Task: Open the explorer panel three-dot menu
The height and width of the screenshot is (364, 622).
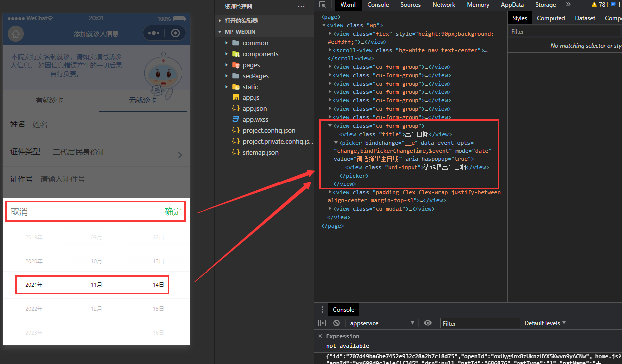Action: click(x=301, y=7)
